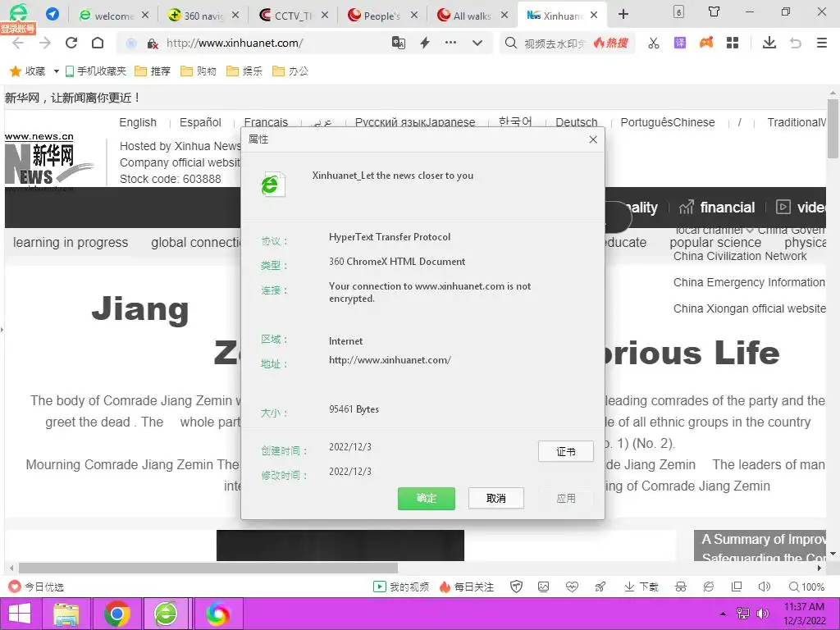The height and width of the screenshot is (630, 840).
Task: Switch to the CCTV tab
Action: click(292, 16)
